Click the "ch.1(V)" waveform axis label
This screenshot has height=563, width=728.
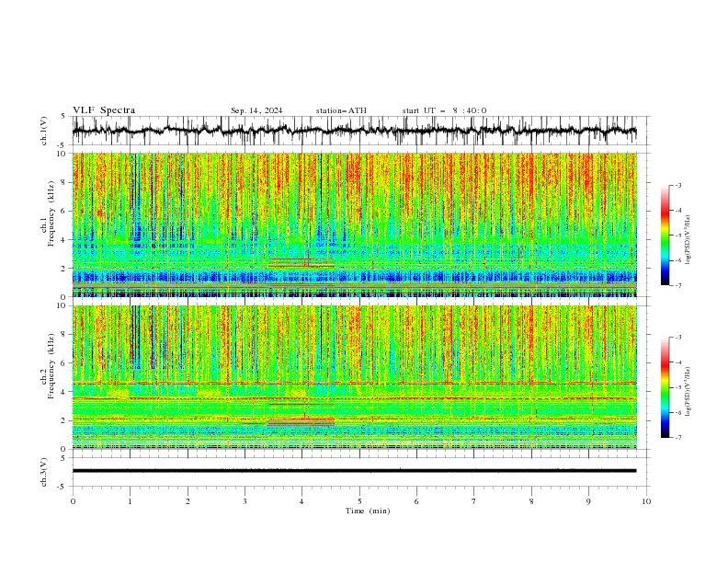click(x=44, y=131)
